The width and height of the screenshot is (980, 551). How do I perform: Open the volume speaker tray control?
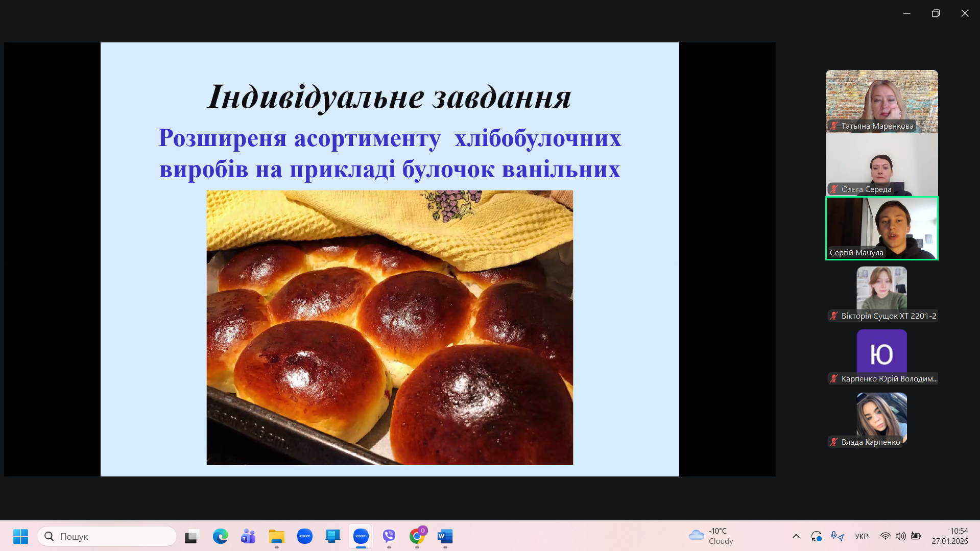[x=900, y=536]
